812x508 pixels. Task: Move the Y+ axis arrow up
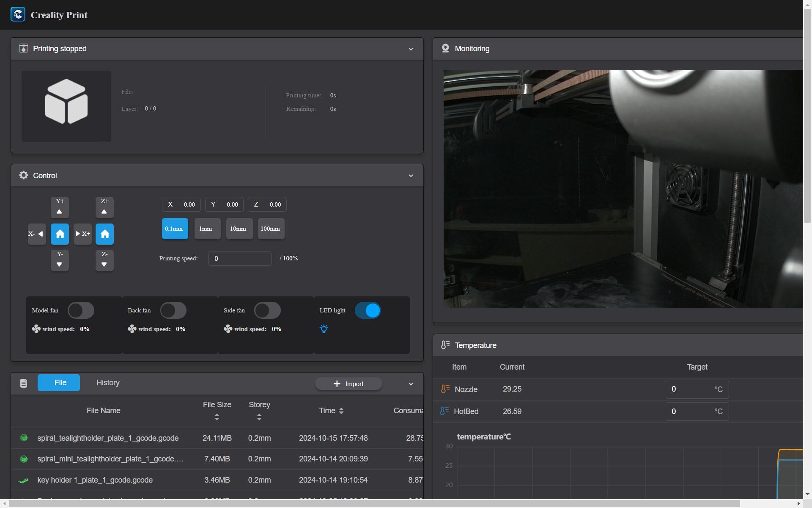(x=60, y=207)
